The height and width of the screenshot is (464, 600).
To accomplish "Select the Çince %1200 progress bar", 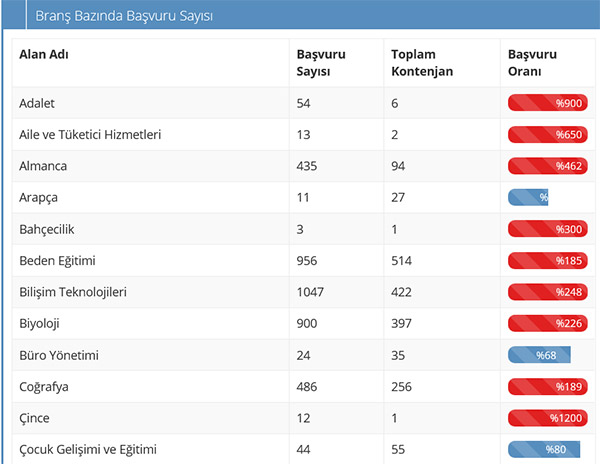I will point(548,418).
